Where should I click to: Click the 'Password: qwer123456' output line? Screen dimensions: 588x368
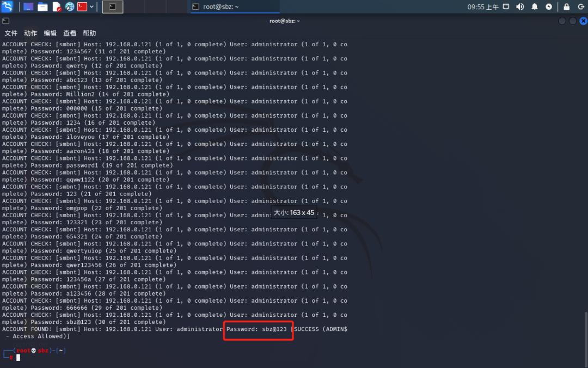[89, 265]
